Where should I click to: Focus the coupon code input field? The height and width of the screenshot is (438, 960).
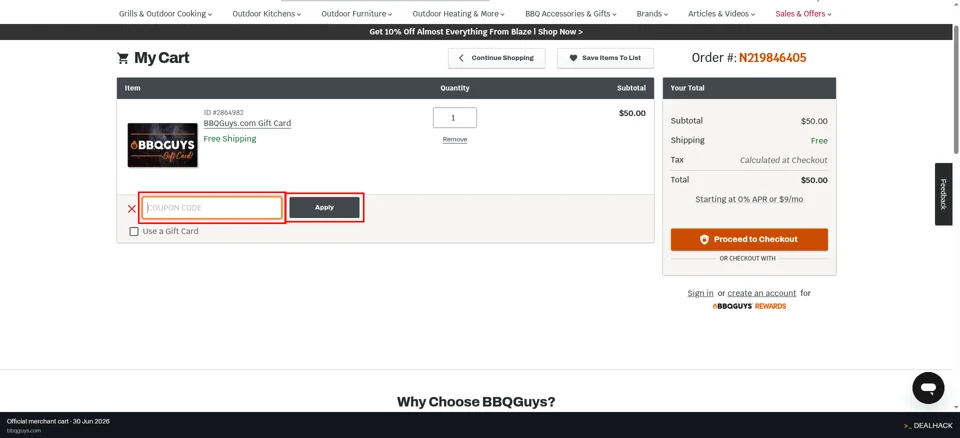click(x=212, y=208)
